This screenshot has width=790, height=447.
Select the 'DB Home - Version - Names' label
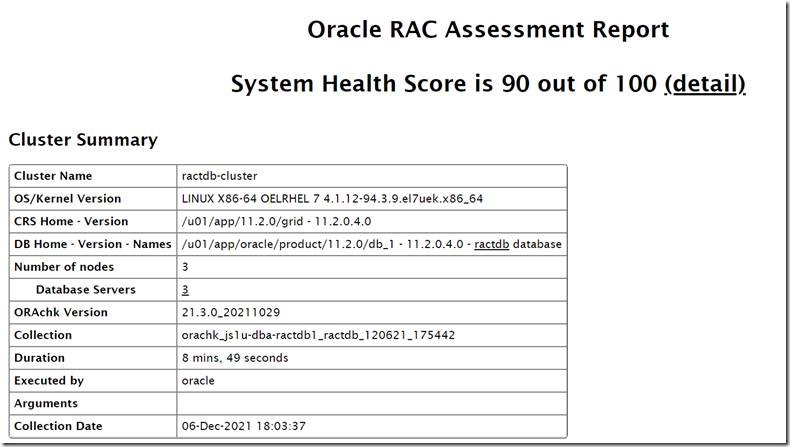(93, 244)
